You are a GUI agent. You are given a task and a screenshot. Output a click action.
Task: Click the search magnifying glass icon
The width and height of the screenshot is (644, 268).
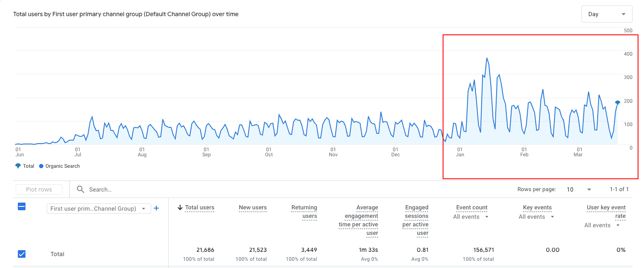click(x=80, y=189)
